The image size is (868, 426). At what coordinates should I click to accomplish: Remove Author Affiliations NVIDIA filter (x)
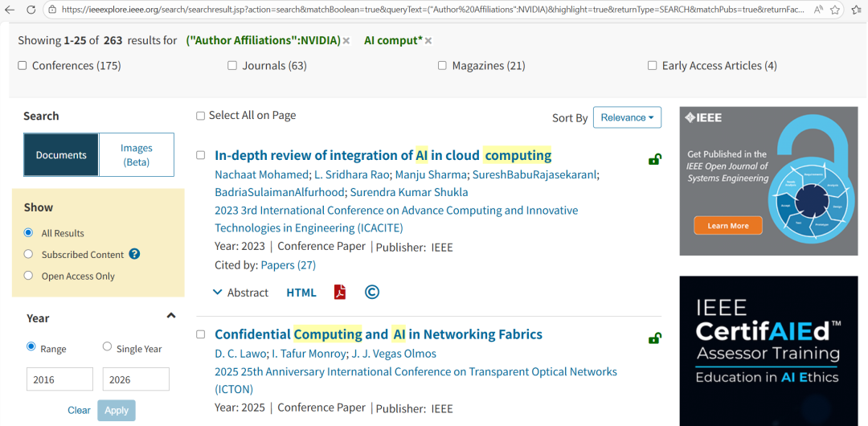346,40
